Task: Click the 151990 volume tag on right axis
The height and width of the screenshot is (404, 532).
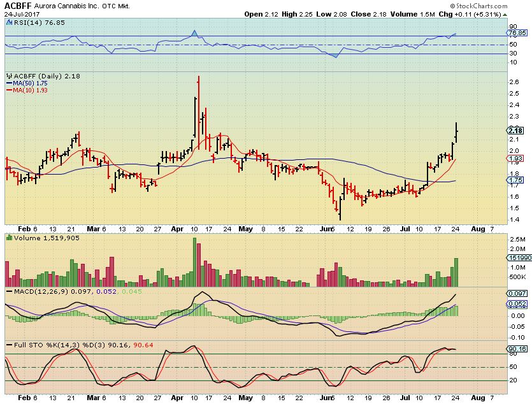Action: [x=519, y=258]
